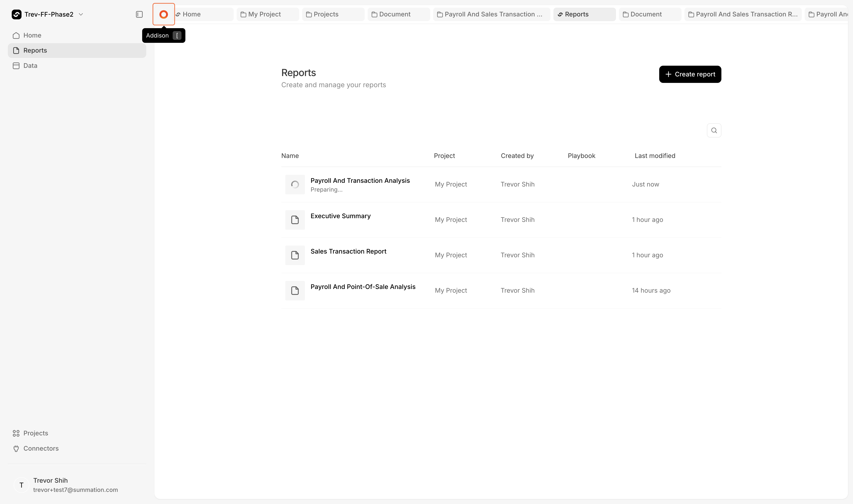Open the Executive Summary report
853x504 pixels.
tap(340, 216)
